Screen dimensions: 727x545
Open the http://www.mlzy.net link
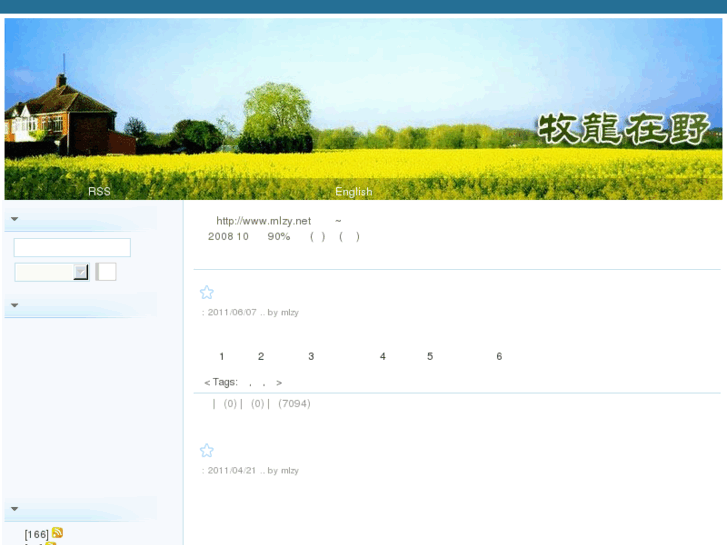pyautogui.click(x=264, y=221)
